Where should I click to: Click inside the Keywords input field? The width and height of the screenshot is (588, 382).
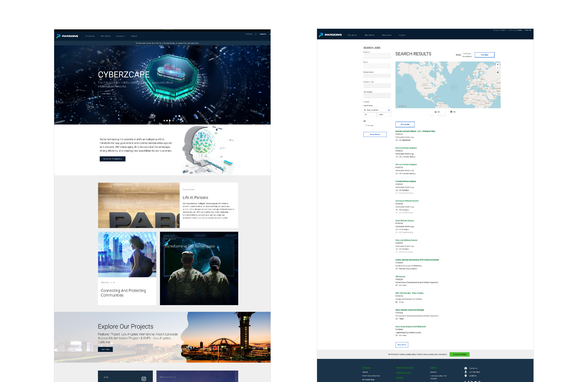(x=377, y=56)
